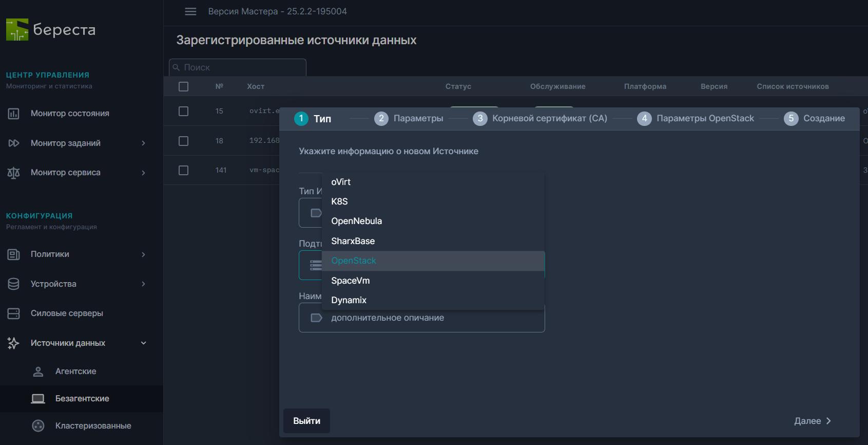
Task: Select Безагентские laptop icon item
Action: 38,399
